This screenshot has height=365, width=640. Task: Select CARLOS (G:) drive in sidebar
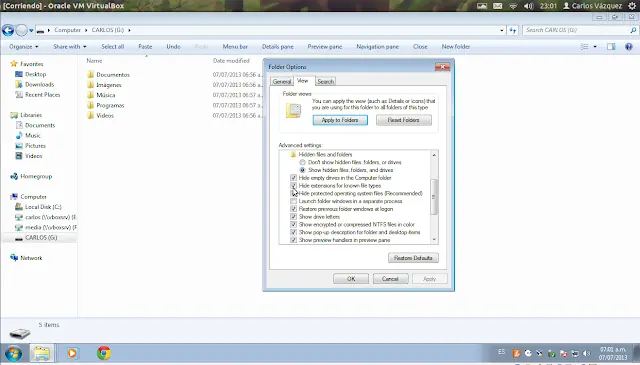(x=41, y=238)
